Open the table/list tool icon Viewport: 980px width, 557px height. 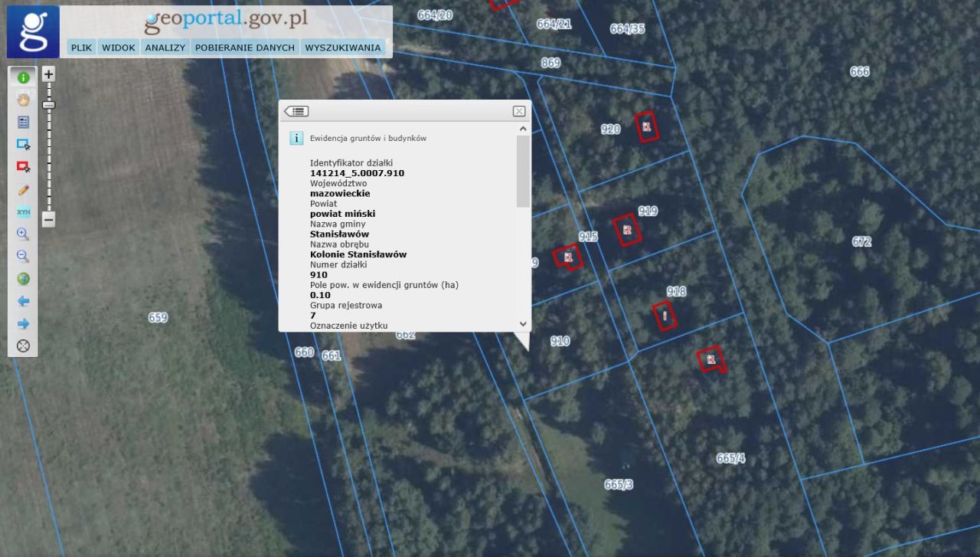pos(23,122)
